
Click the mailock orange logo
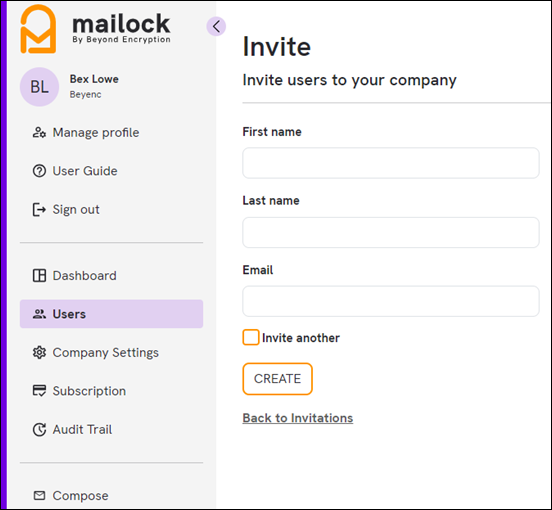[x=38, y=29]
